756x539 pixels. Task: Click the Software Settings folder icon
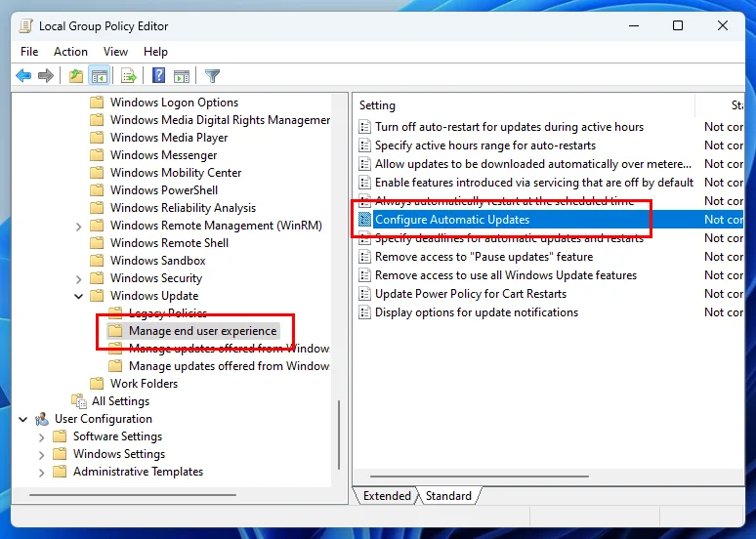click(60, 436)
